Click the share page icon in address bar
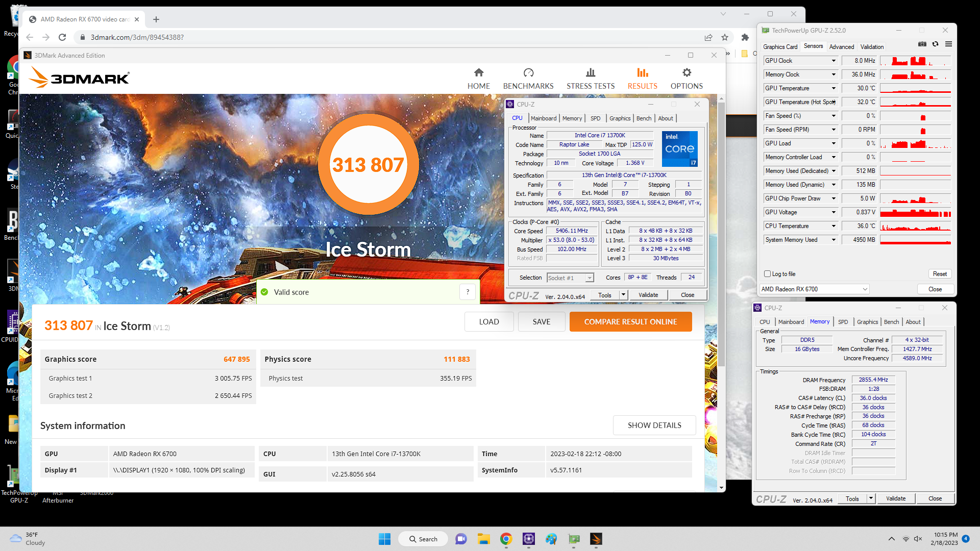980x551 pixels. click(708, 37)
